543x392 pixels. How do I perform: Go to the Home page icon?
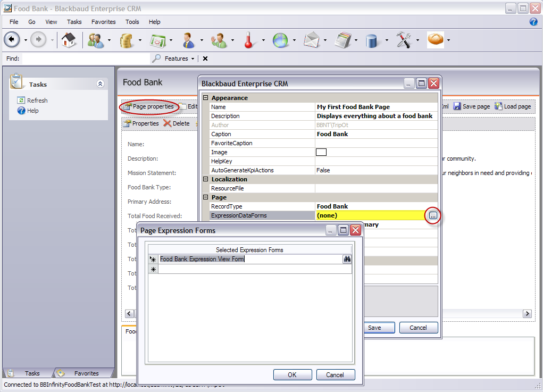(69, 40)
